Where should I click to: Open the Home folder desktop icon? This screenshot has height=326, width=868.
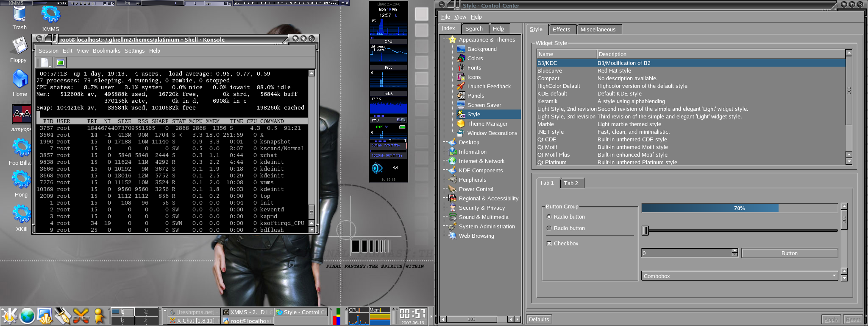click(x=20, y=83)
